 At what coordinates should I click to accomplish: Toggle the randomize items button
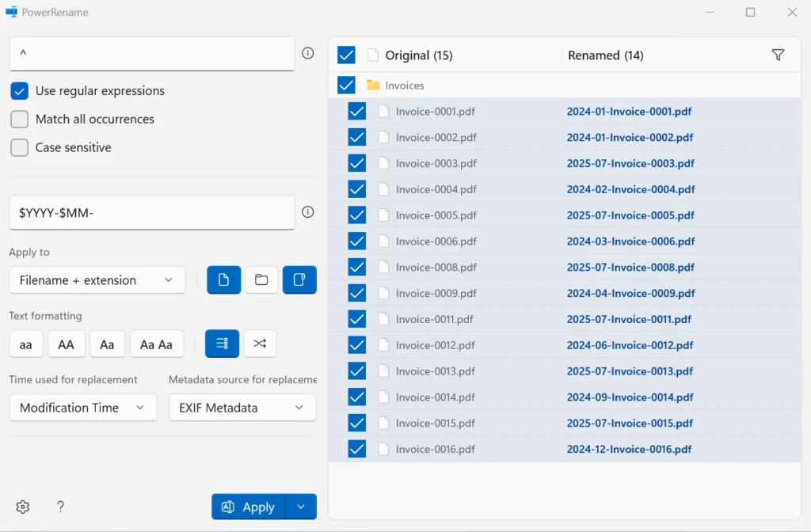[x=260, y=344]
